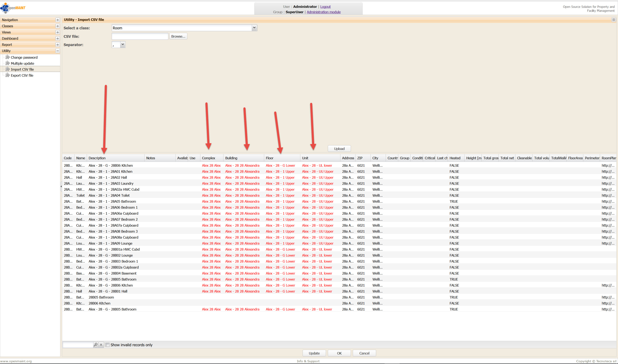Click the sidebar collapse arrow handle
The width and height of the screenshot is (618, 364).
tap(61, 186)
